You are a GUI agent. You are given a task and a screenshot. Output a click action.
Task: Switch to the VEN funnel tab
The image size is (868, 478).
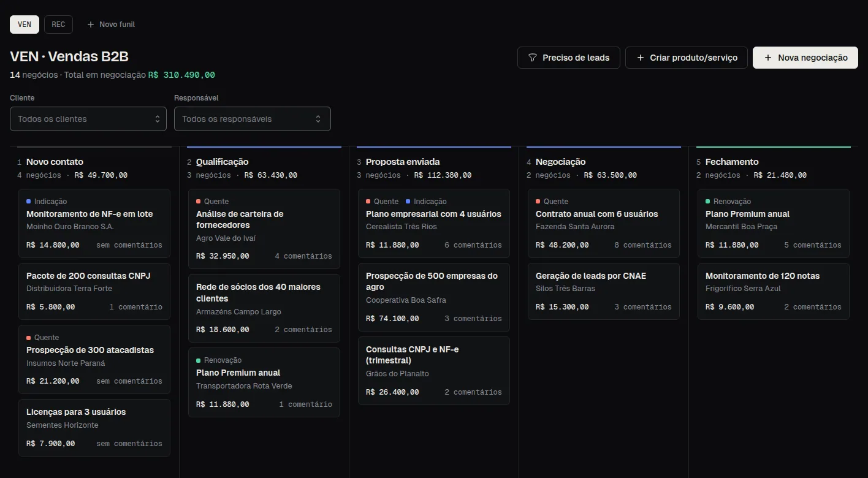click(x=25, y=25)
